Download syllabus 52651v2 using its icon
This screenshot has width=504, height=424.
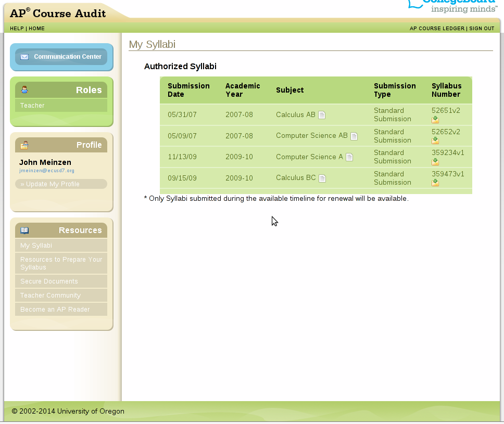[x=435, y=120]
